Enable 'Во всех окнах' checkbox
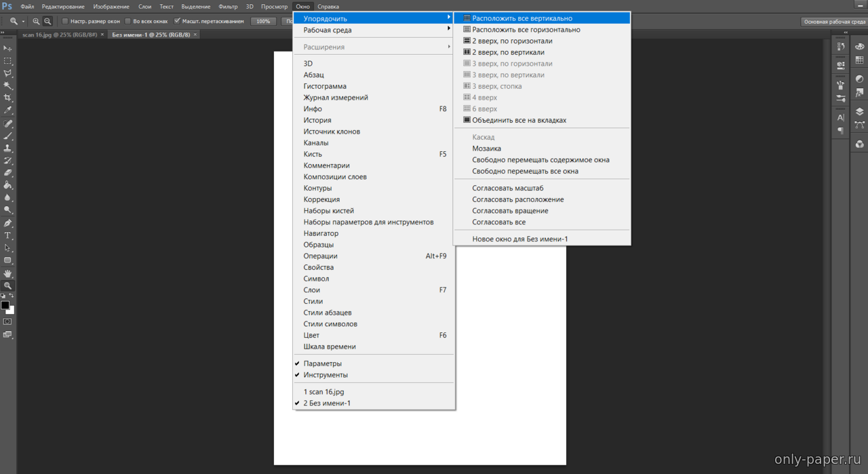 (127, 21)
